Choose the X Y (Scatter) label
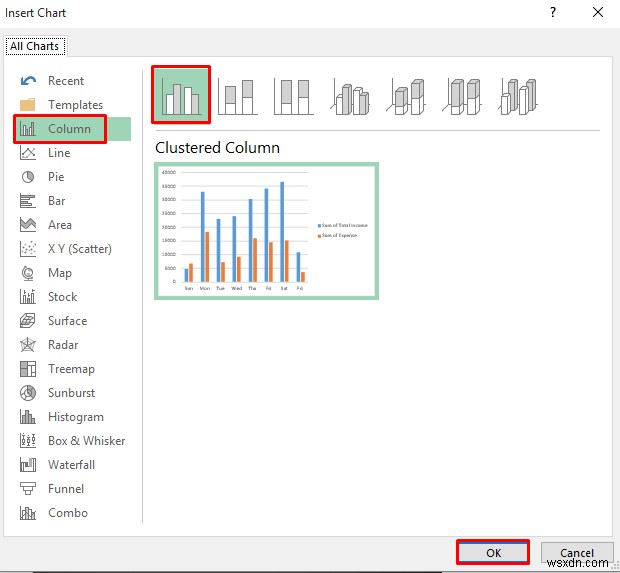This screenshot has width=620, height=573. pos(79,249)
